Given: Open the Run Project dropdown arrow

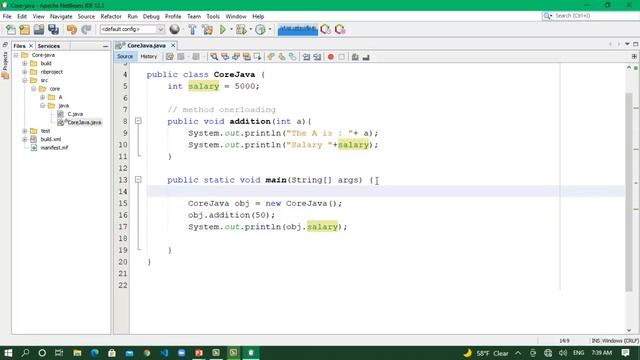Looking at the screenshot, I should 231,29.
